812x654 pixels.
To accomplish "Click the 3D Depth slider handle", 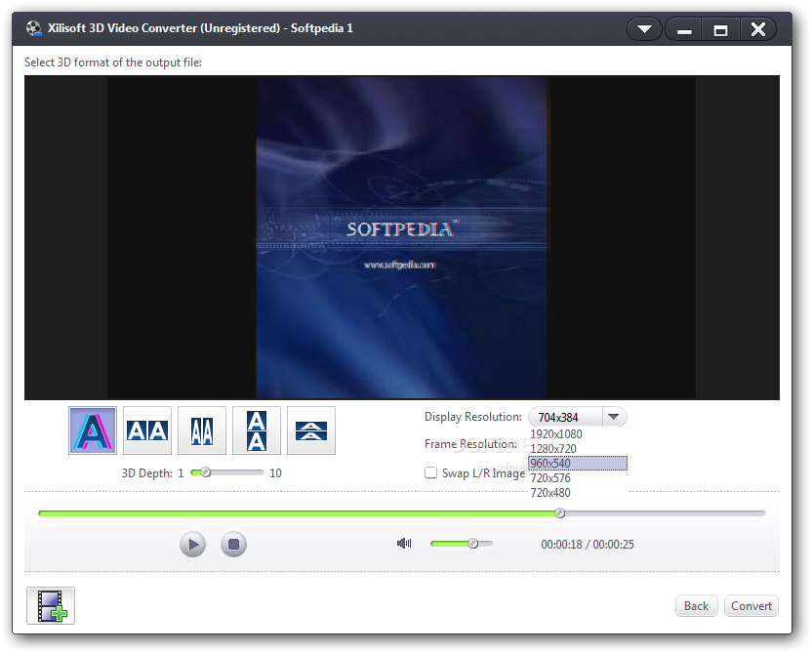I will coord(206,472).
